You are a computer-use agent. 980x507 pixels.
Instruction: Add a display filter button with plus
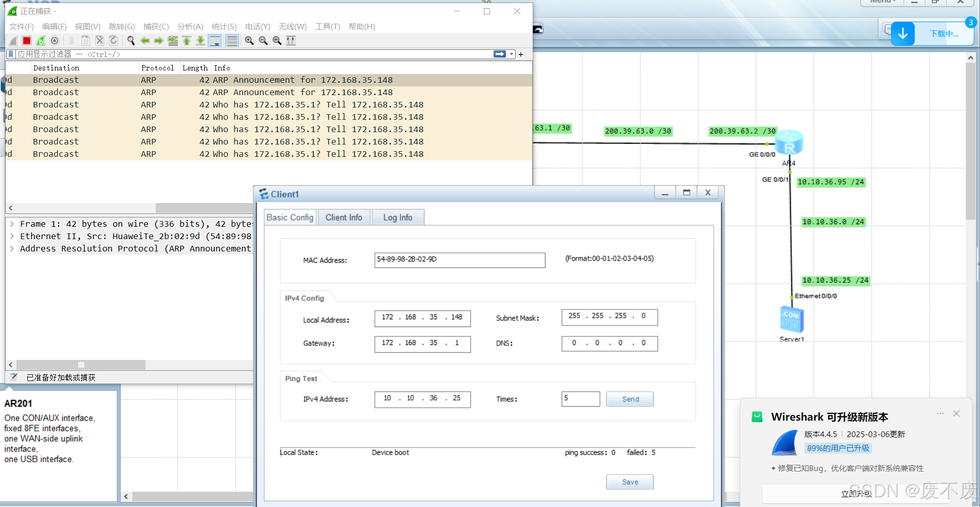[x=521, y=55]
